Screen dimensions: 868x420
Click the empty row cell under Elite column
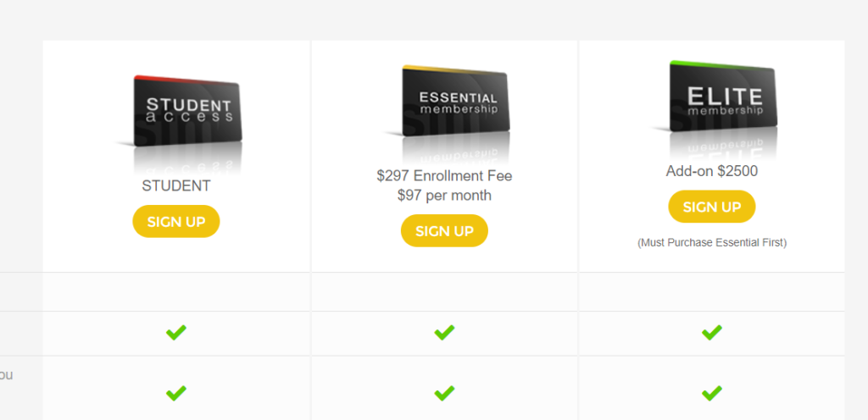(x=712, y=292)
